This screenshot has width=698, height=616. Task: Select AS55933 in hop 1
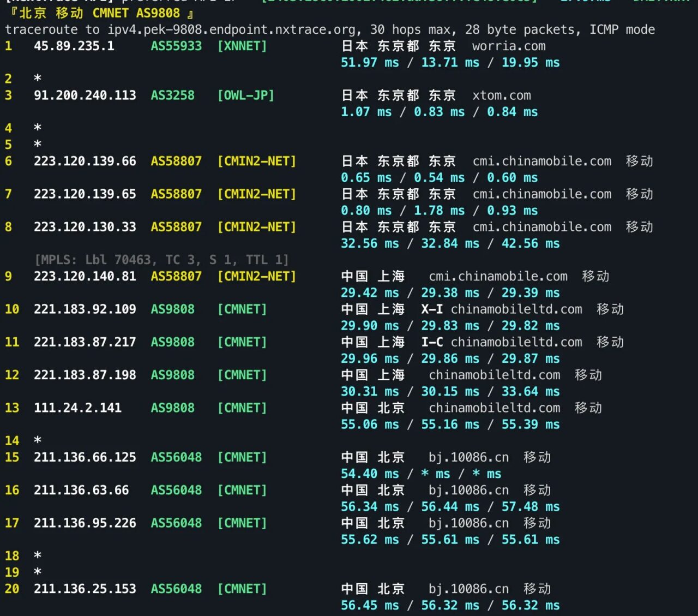click(176, 46)
